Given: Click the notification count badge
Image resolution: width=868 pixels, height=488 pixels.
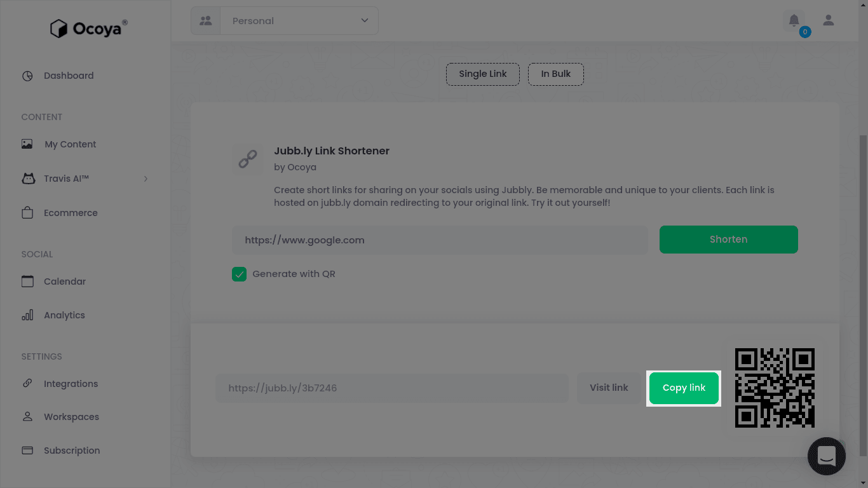Looking at the screenshot, I should pyautogui.click(x=805, y=32).
